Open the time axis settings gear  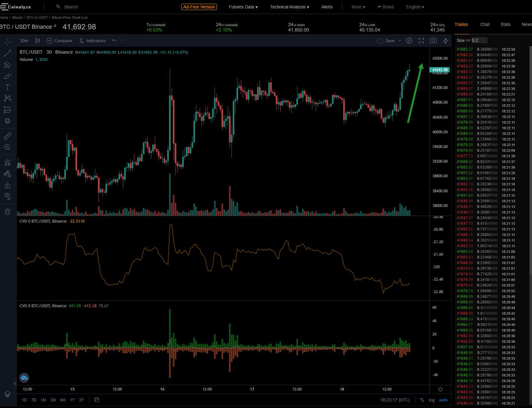[440, 389]
